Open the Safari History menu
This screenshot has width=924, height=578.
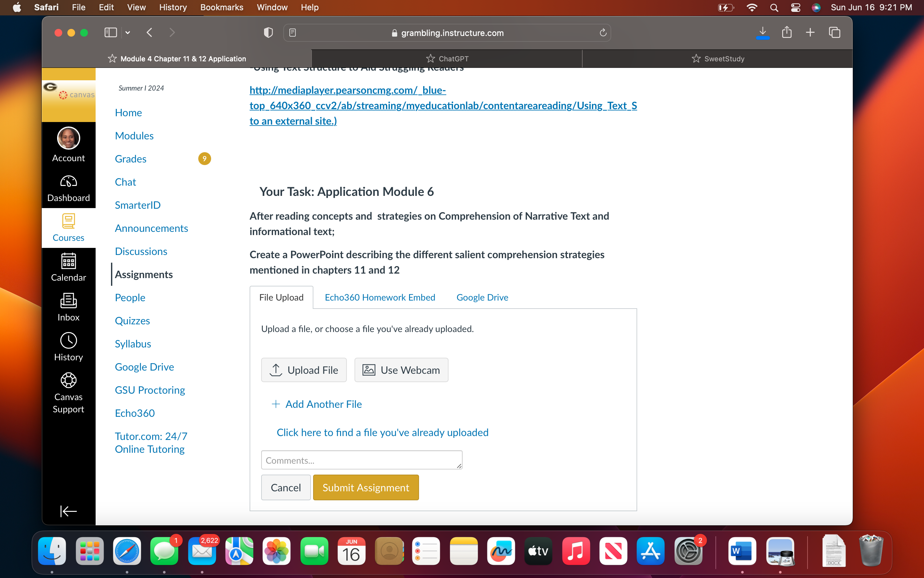pos(173,7)
